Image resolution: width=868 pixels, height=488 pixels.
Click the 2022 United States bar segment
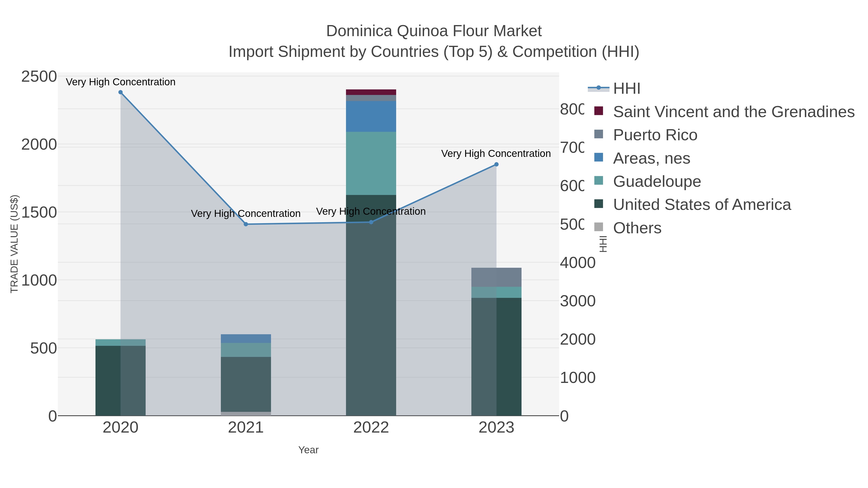coord(371,305)
